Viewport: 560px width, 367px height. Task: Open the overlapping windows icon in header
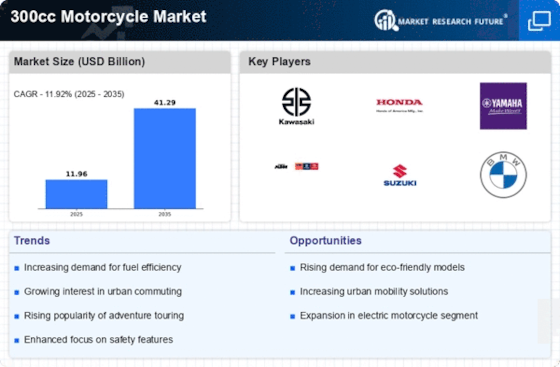coord(539,21)
